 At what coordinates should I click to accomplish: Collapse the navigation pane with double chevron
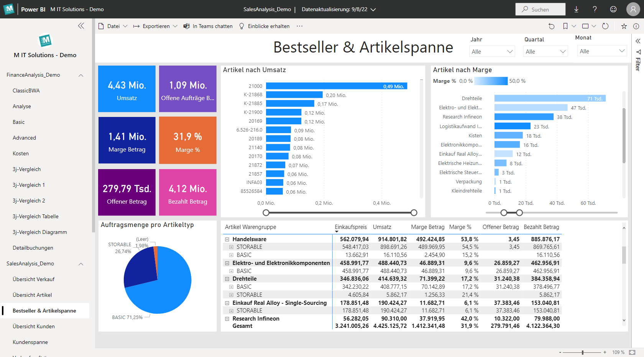(x=81, y=26)
